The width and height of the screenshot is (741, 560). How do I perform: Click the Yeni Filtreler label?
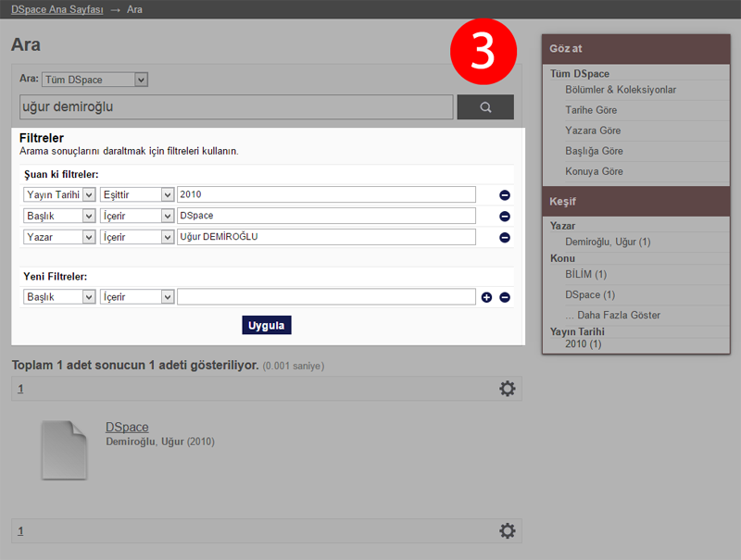(x=56, y=276)
